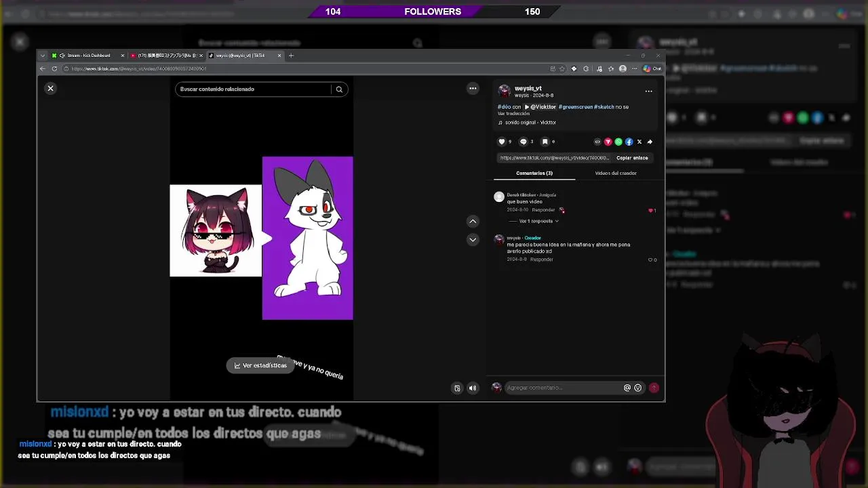Open the three-dot menu above the video

[473, 88]
